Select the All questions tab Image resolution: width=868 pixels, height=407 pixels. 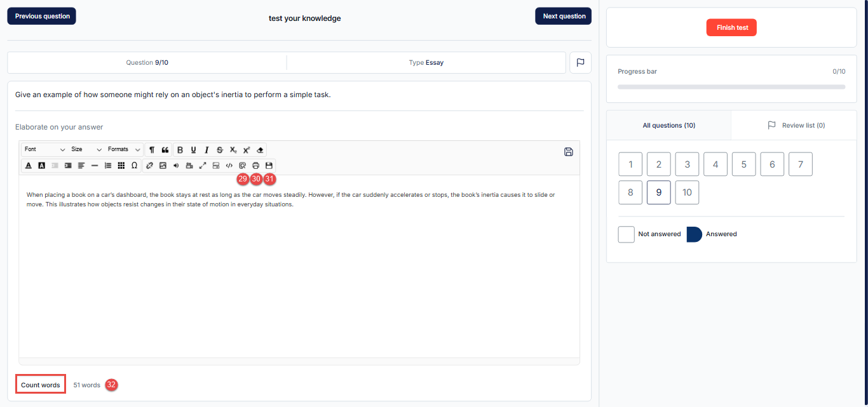(668, 126)
